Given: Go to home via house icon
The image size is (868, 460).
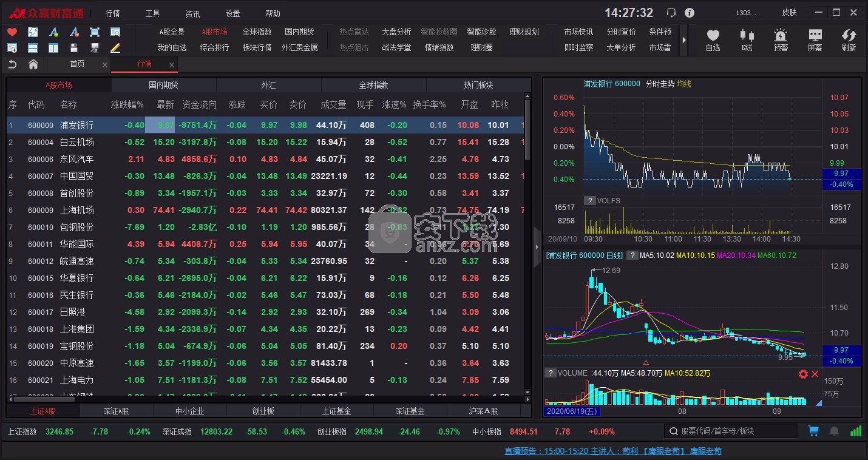Looking at the screenshot, I should tap(33, 64).
